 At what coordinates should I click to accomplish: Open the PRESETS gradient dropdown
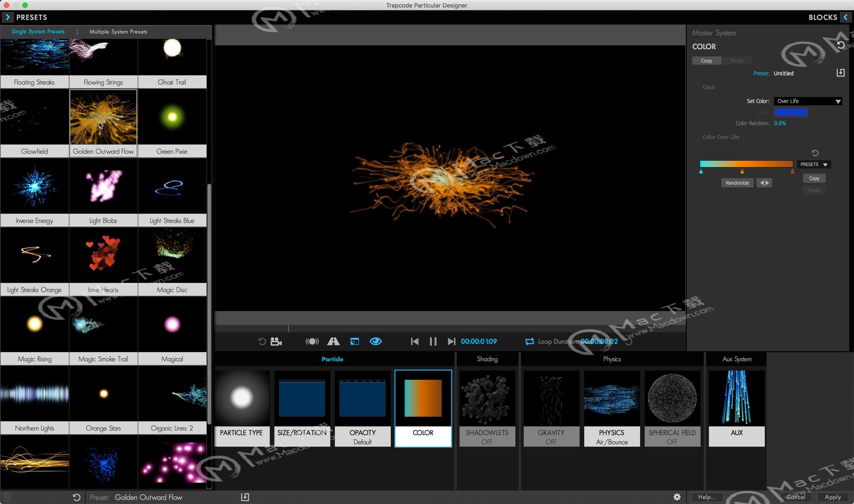[x=813, y=164]
